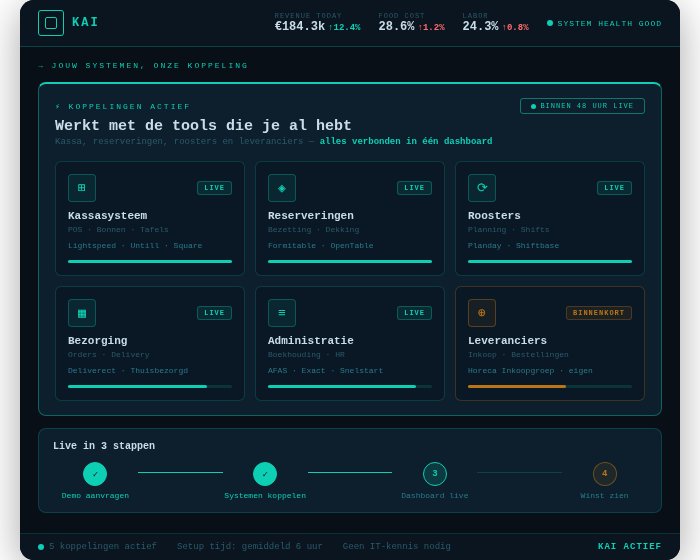
Task: Open the Kassasysteem grid icon
Action: [82, 188]
